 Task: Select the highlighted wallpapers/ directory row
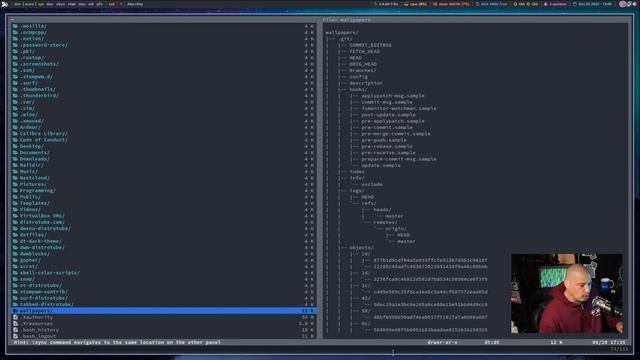coord(164,311)
